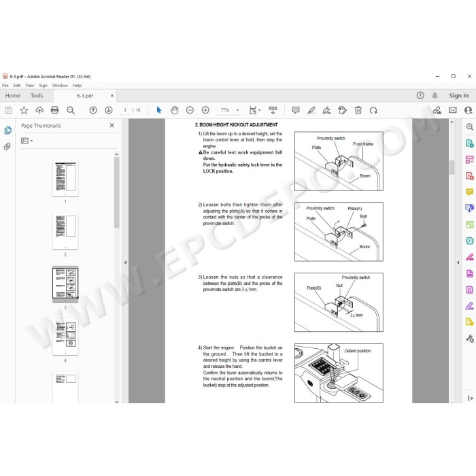
Task: Click the 77% zoom level field
Action: coord(225,110)
